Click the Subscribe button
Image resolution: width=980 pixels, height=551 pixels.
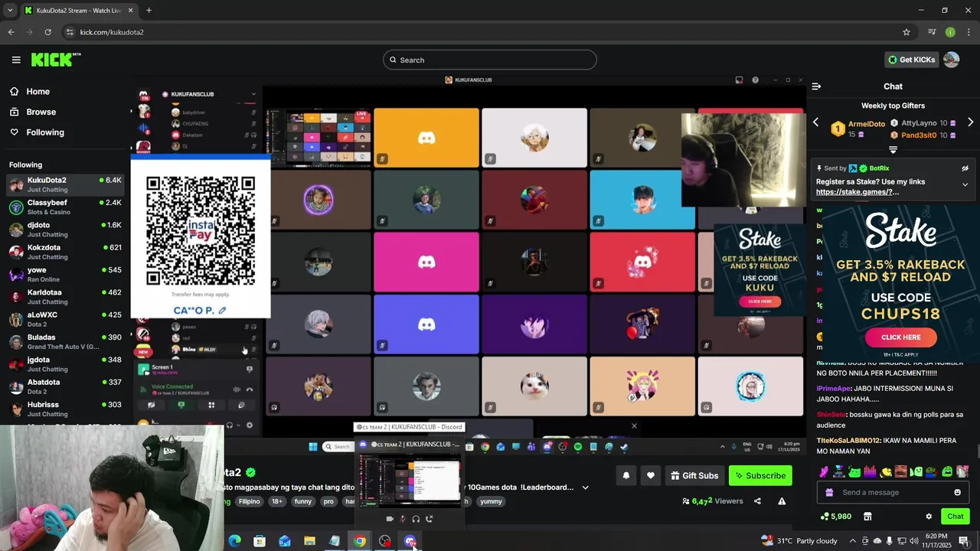pyautogui.click(x=760, y=475)
